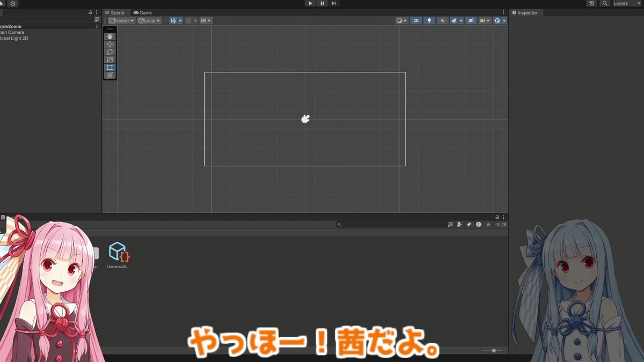
Task: Adjust the Project panel icon size slider
Action: [x=493, y=350]
